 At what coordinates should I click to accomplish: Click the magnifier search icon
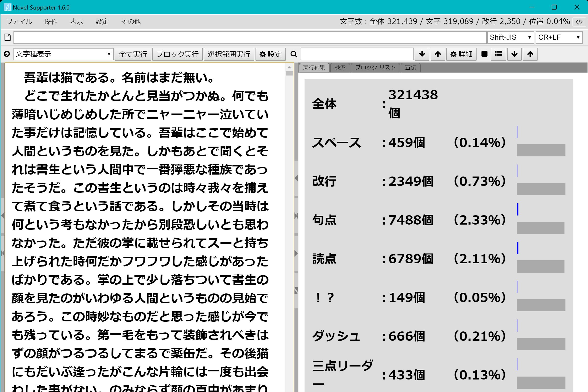[x=294, y=54]
